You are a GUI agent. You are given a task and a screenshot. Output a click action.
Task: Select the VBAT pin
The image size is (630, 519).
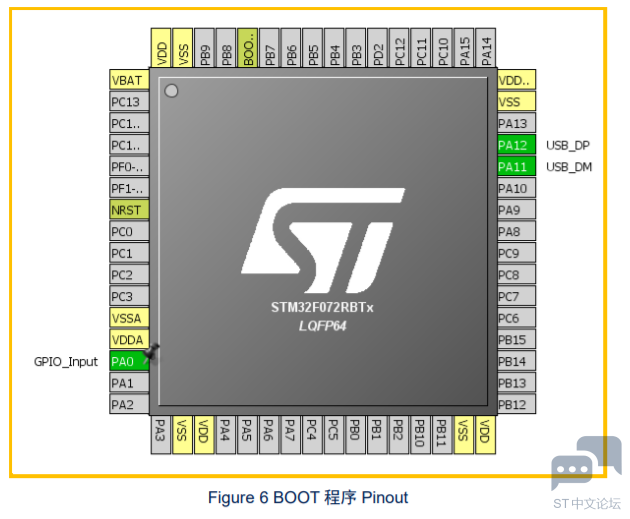click(129, 80)
